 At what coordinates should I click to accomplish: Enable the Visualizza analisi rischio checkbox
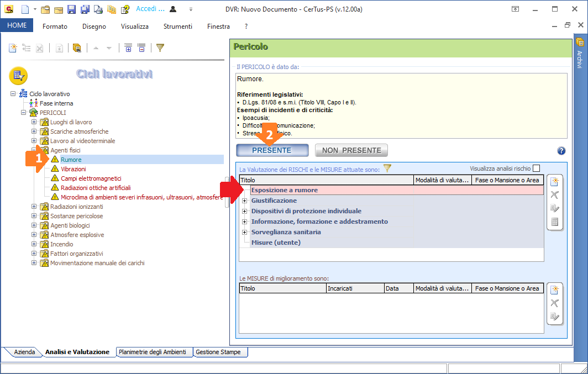point(536,168)
